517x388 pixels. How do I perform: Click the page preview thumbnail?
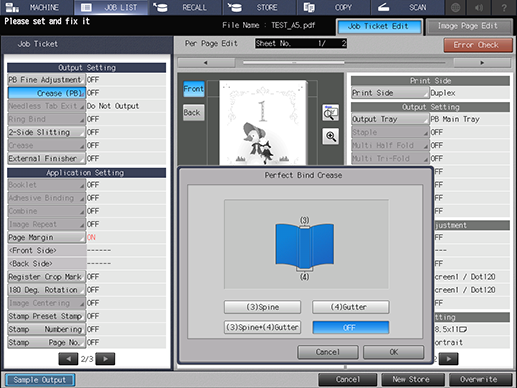[263, 122]
